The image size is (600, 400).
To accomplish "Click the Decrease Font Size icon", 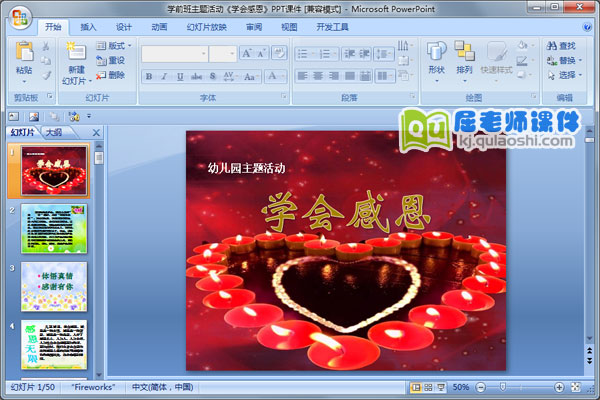I will (x=261, y=53).
